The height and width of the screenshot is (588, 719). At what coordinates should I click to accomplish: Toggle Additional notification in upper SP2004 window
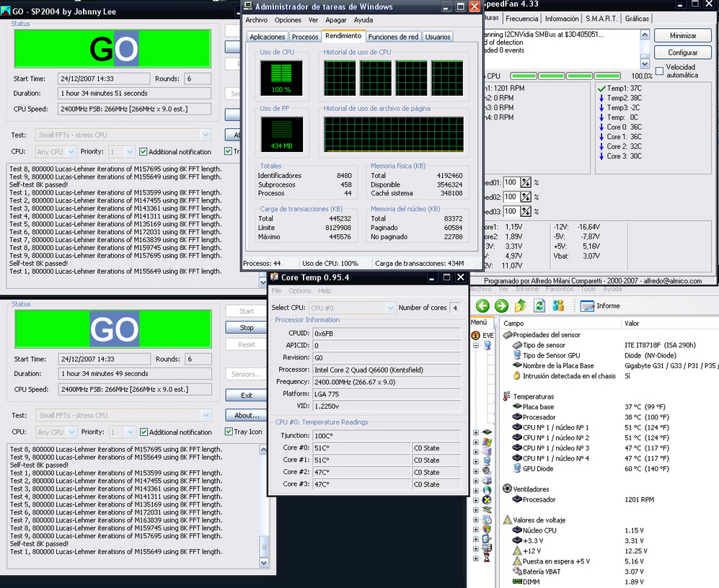pos(143,151)
